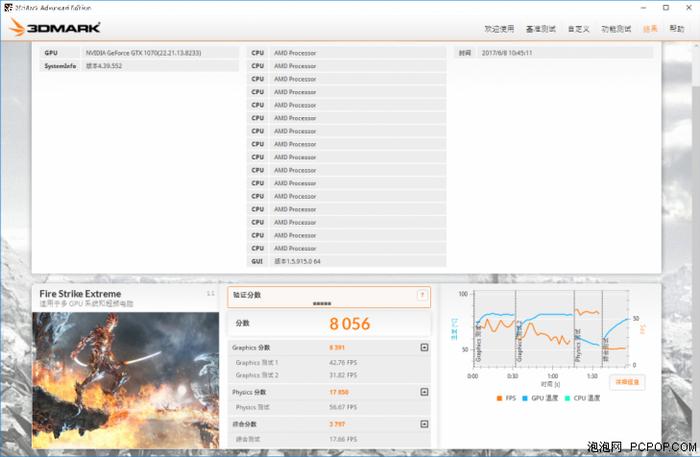700x457 pixels.
Task: Click the Physics 分数 value 17 858
Action: coord(339,392)
